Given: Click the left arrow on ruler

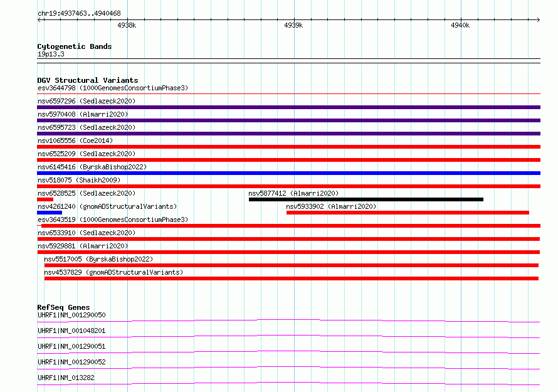Looking at the screenshot, I should pos(39,19).
